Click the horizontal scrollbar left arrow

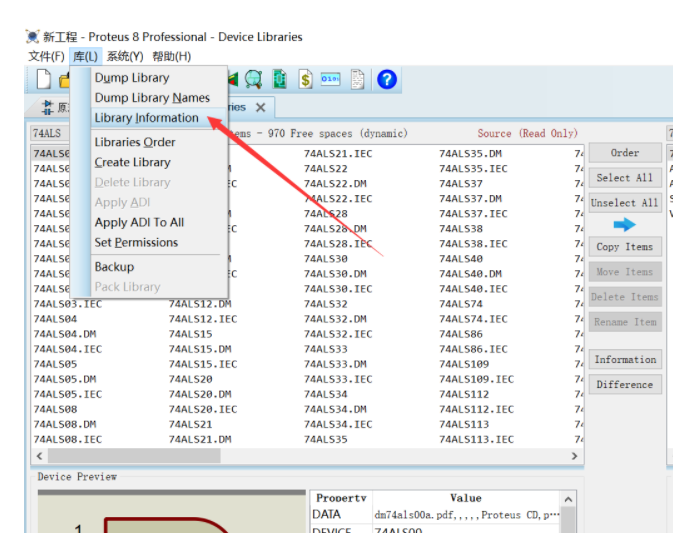39,456
